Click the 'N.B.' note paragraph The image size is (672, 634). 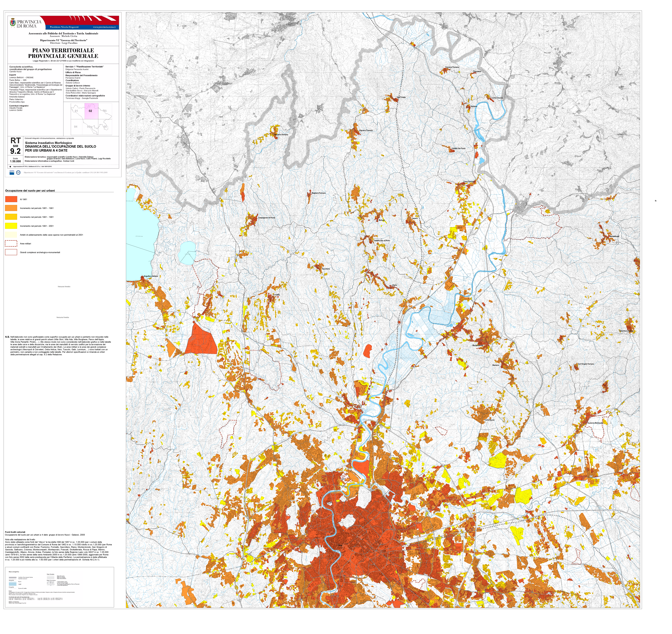(58, 346)
